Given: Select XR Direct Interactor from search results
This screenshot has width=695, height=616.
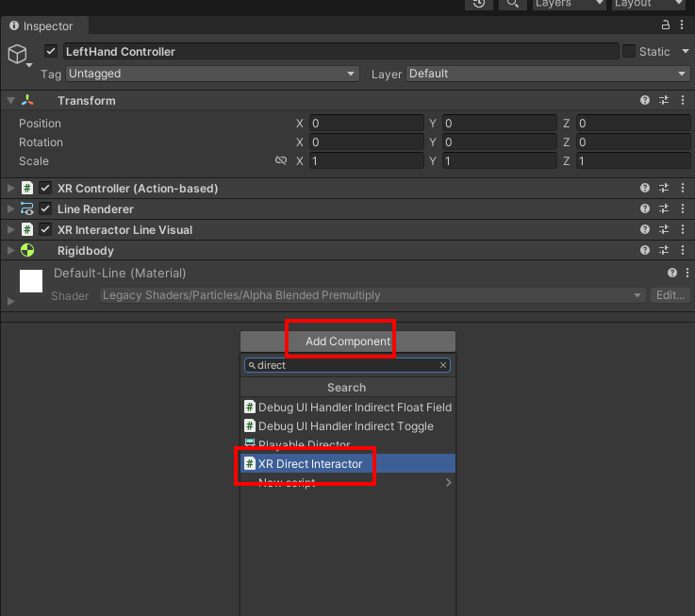Looking at the screenshot, I should tap(310, 463).
